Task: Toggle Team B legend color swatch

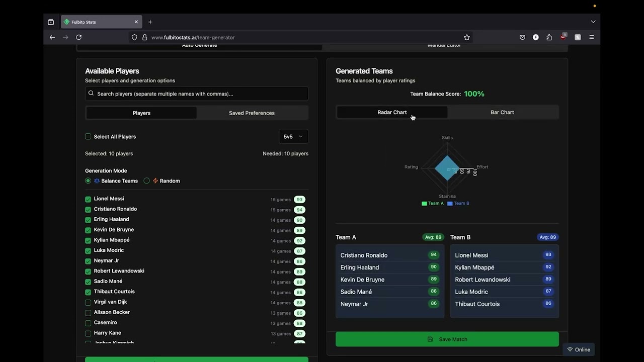Action: tap(450, 203)
